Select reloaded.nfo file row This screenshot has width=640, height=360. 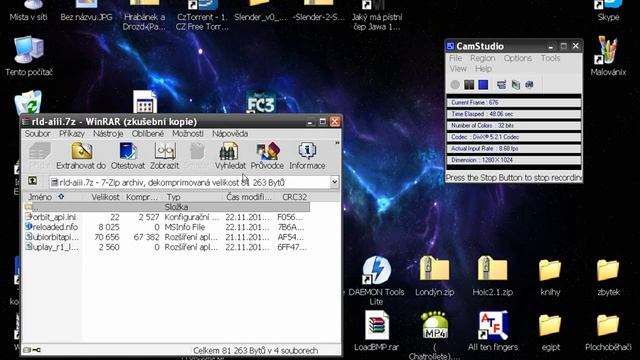pos(167,227)
